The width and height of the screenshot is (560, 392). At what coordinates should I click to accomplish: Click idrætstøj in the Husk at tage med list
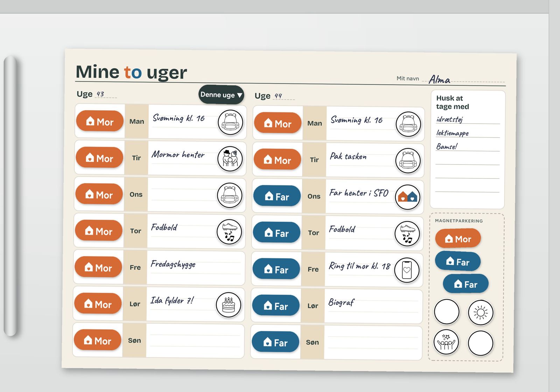pyautogui.click(x=450, y=119)
